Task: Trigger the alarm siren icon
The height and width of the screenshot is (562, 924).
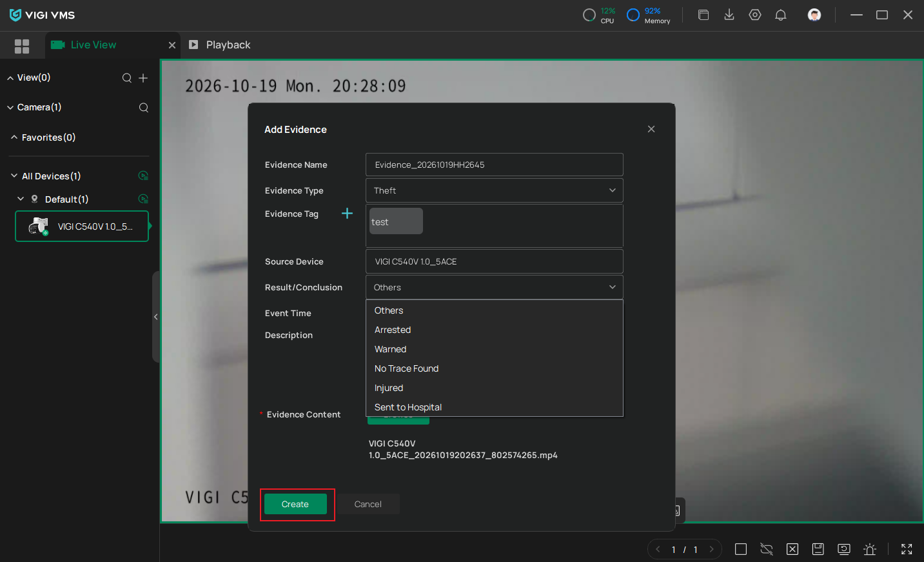Action: (870, 549)
